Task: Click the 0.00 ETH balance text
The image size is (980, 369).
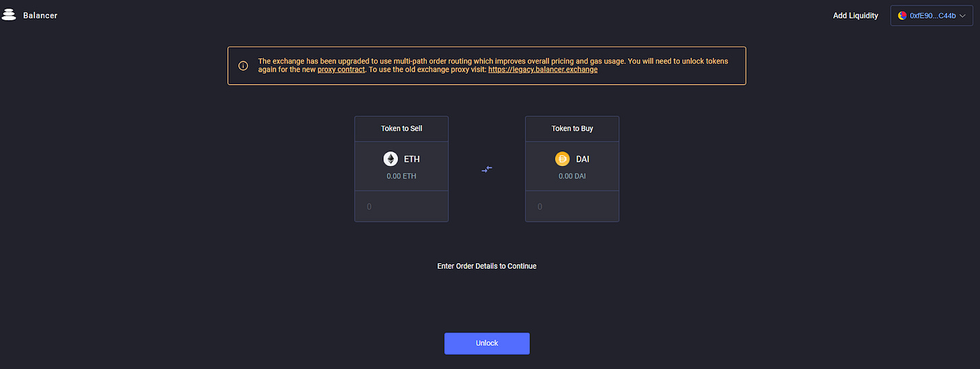Action: tap(401, 176)
